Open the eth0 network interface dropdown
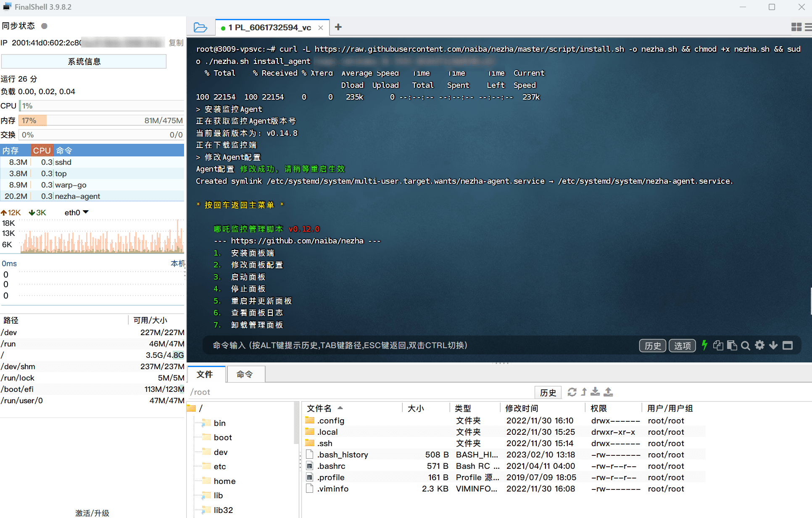The height and width of the screenshot is (518, 812). (76, 213)
